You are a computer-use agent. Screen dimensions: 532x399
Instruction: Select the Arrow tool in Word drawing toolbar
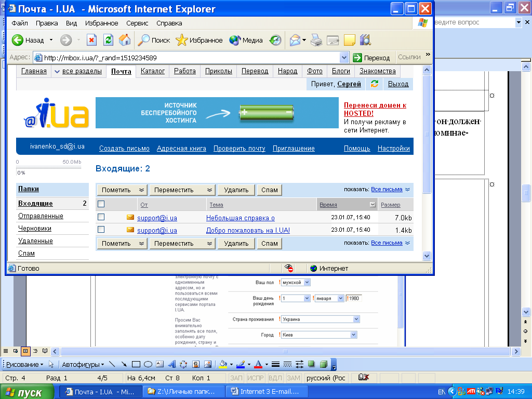coord(124,364)
